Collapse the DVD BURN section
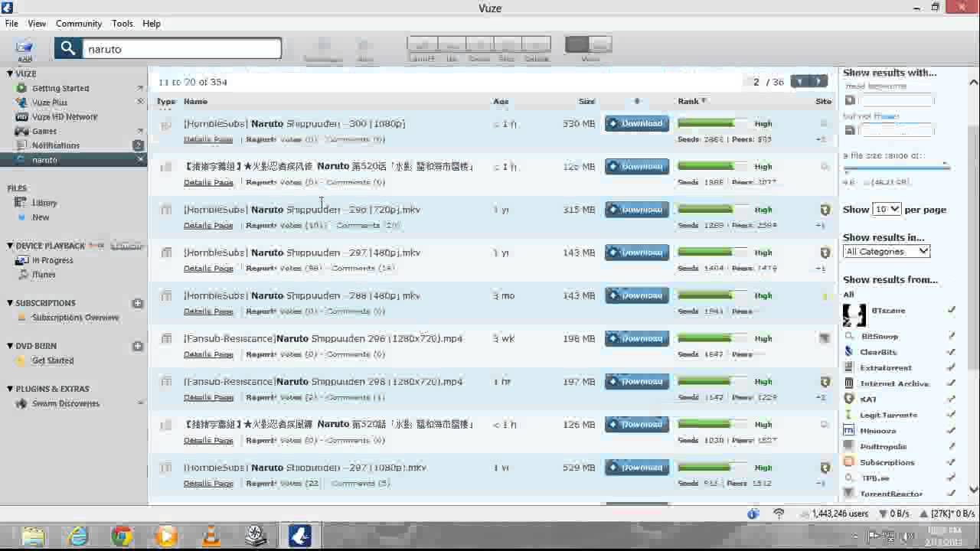Screen dimensions: 980x551 (x=10, y=346)
